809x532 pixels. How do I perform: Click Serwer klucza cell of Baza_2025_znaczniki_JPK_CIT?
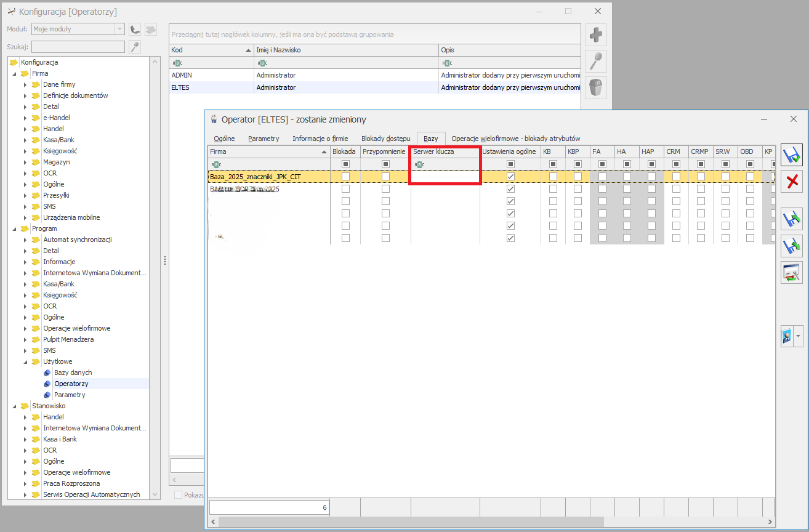pos(445,177)
